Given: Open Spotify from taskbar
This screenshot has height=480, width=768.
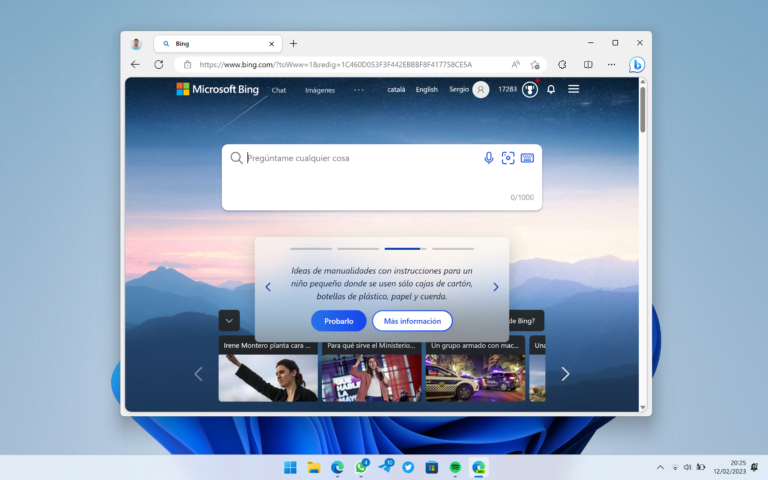Looking at the screenshot, I should [x=455, y=467].
